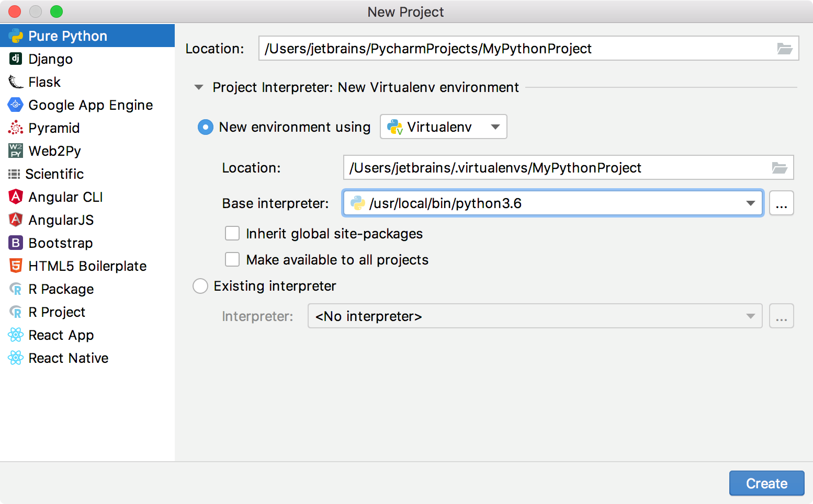
Task: Switch to the Angular CLI project type
Action: click(x=15, y=197)
